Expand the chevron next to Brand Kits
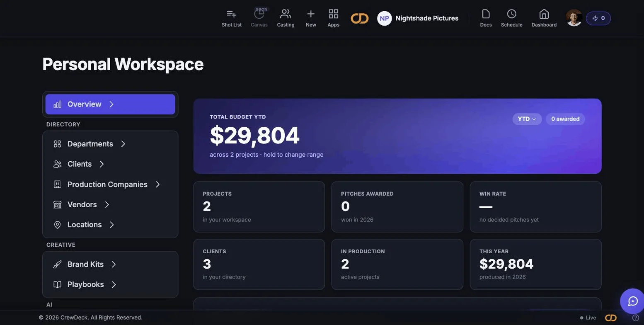Image resolution: width=644 pixels, height=325 pixels. point(114,264)
